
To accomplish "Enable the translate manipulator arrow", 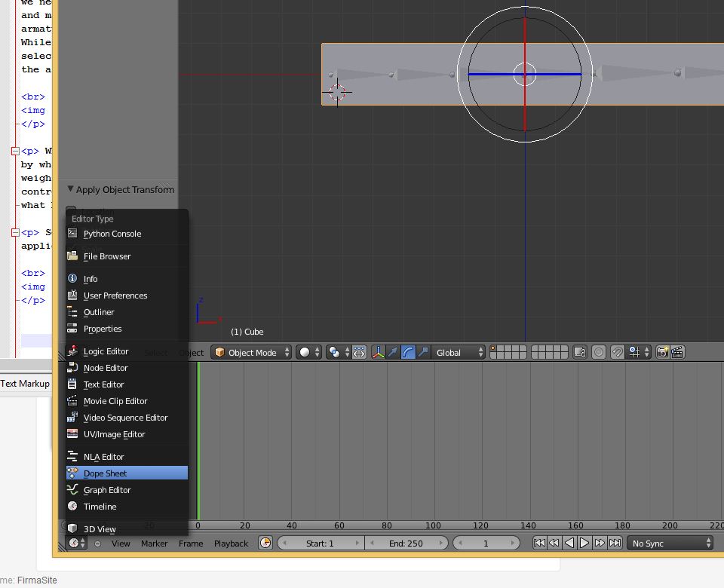I will coord(393,353).
